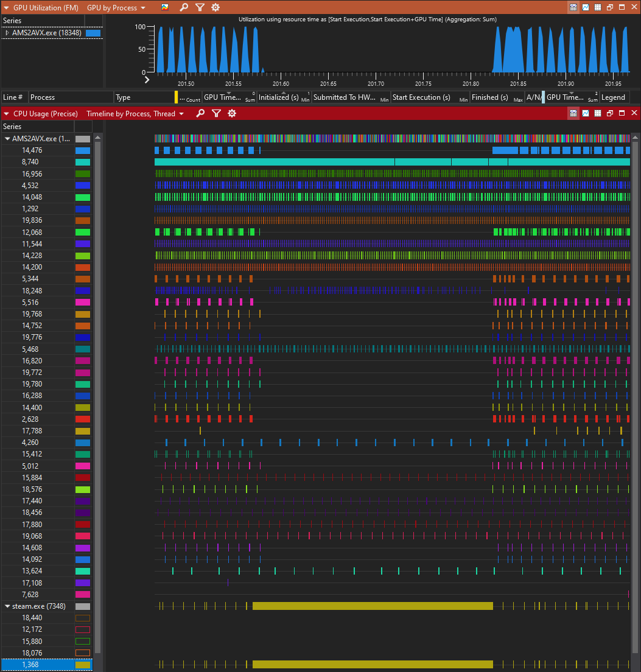Maximize the CPU Usage (Precise) panel
Screen dimensions: 641x672
(622, 113)
